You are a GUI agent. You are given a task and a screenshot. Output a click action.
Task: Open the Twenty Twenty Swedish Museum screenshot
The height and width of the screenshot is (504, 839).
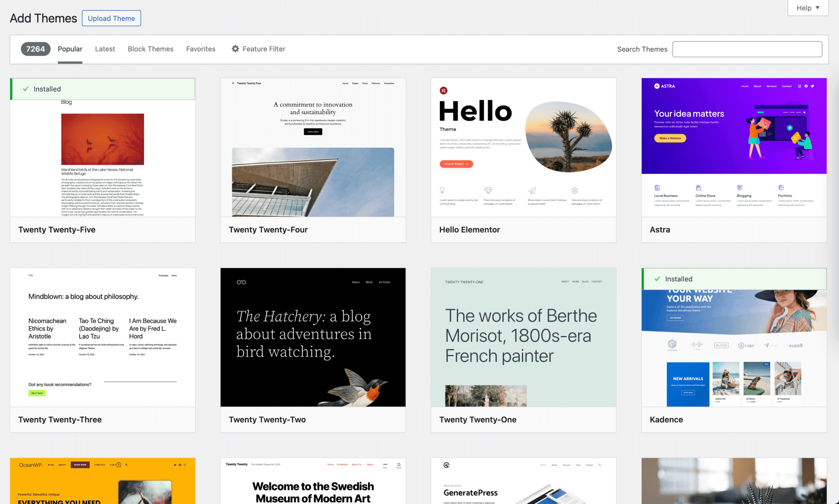pos(313,481)
